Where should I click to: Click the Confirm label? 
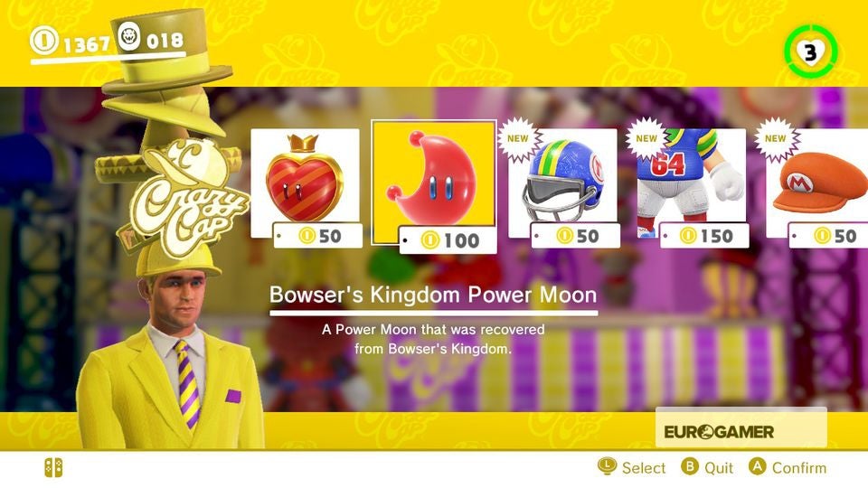(x=798, y=468)
